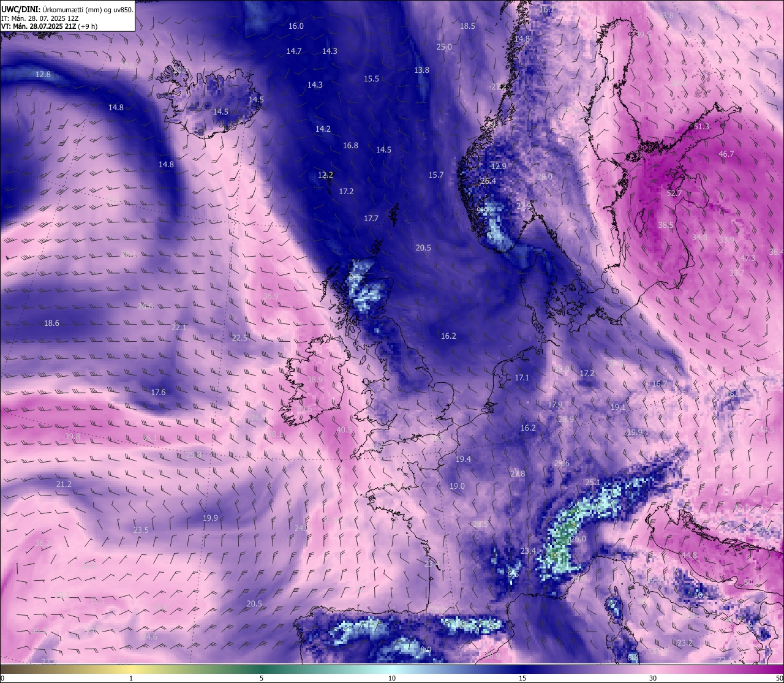This screenshot has width=784, height=683.
Task: Select the 23.4 value in southeastern France
Action: pos(528,551)
